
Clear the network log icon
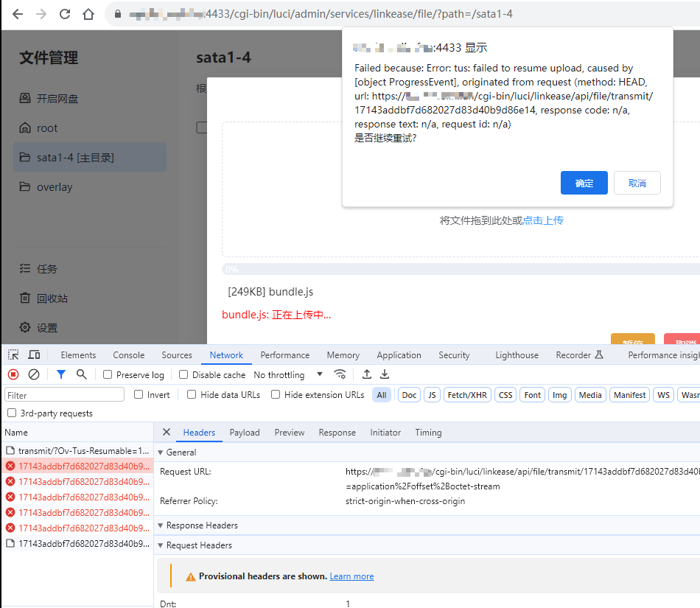click(34, 374)
